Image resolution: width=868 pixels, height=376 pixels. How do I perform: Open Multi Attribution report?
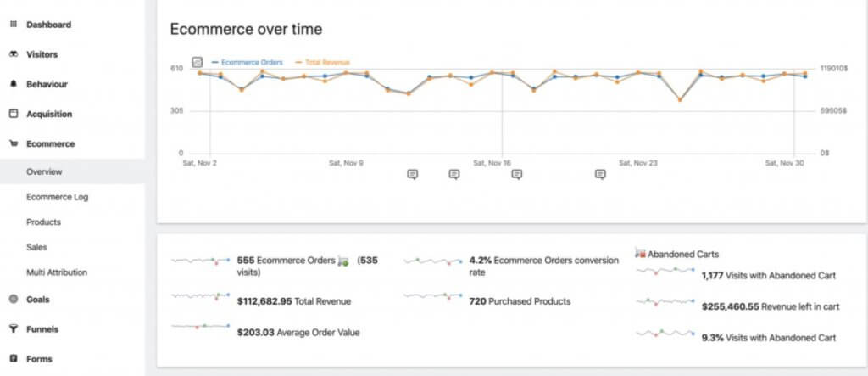coord(57,272)
